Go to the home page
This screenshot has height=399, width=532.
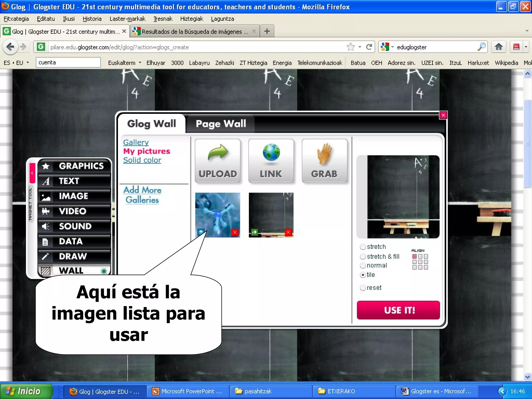498,47
